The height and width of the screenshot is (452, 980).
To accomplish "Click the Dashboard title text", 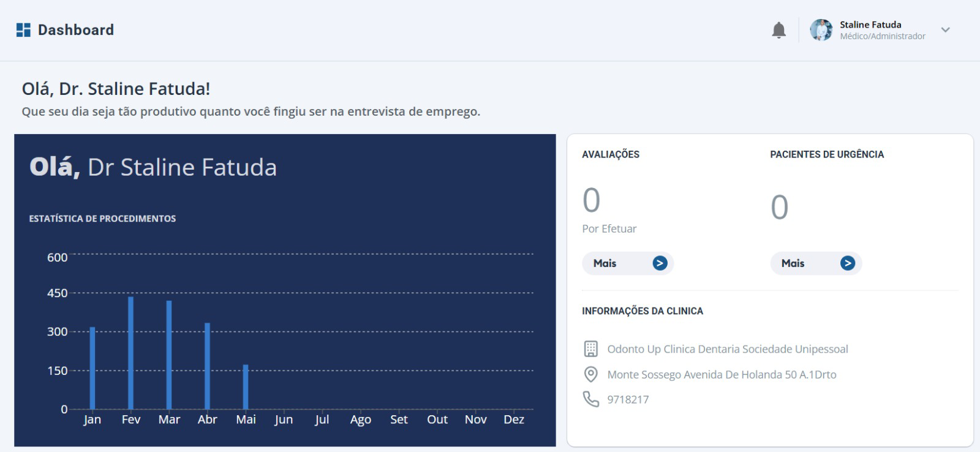I will point(76,30).
